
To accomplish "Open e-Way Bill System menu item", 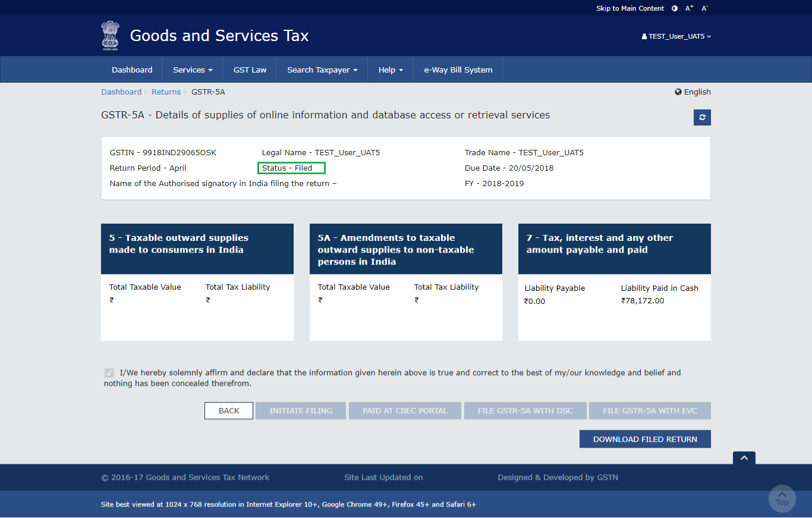I will pyautogui.click(x=458, y=70).
